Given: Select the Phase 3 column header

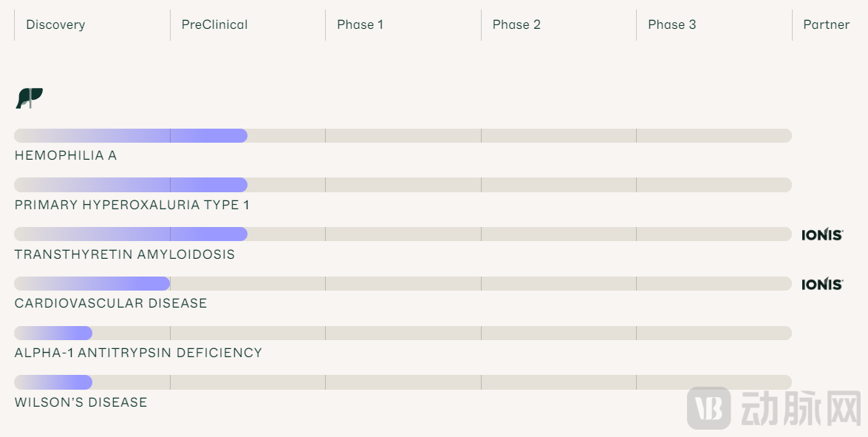Looking at the screenshot, I should click(671, 24).
